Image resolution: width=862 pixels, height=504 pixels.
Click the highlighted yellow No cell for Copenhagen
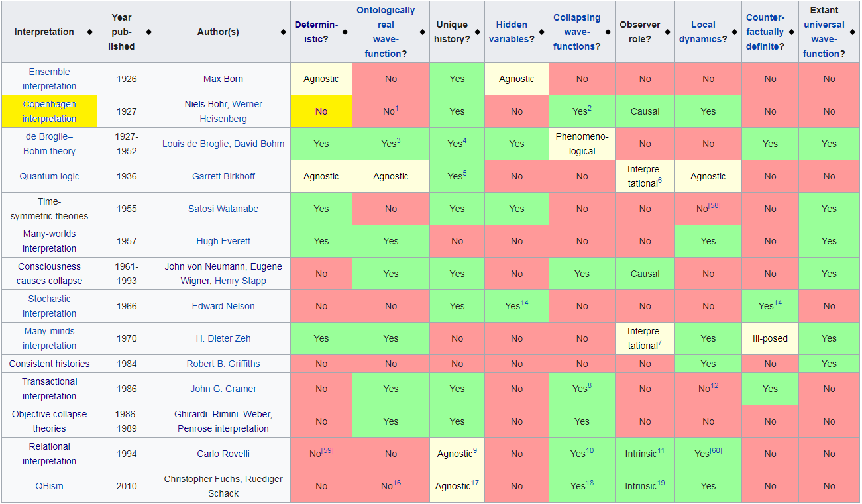pyautogui.click(x=321, y=111)
